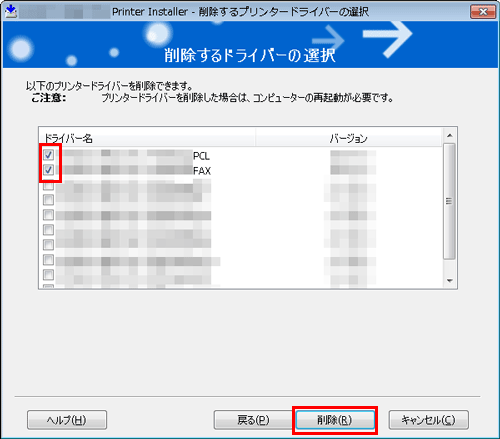Viewport: 500px width, 439px height.
Task: Open help with ヘルプ(H) button
Action: (x=67, y=420)
